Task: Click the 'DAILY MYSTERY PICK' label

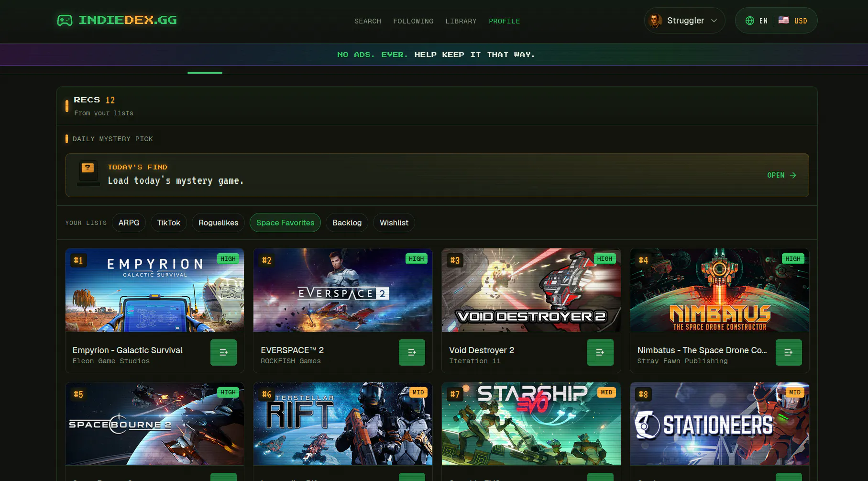Action: tap(112, 139)
